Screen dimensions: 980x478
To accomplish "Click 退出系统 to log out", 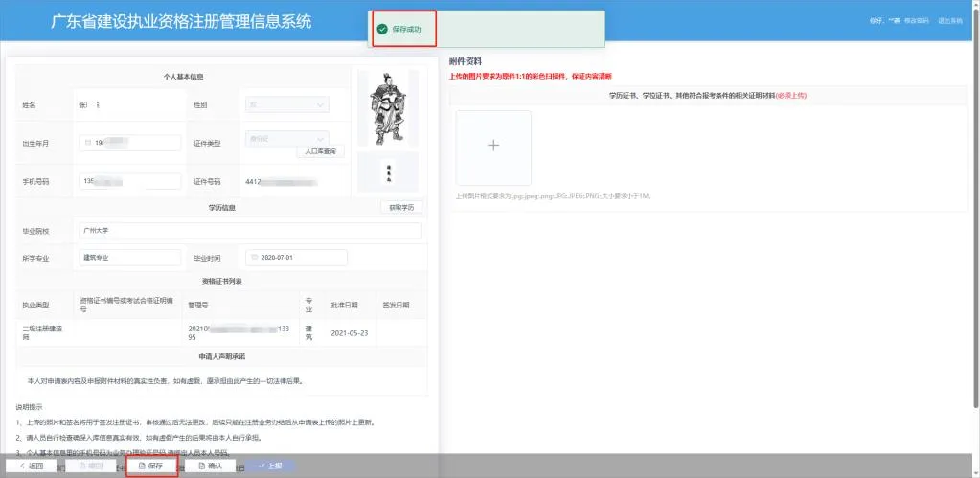I will [950, 21].
